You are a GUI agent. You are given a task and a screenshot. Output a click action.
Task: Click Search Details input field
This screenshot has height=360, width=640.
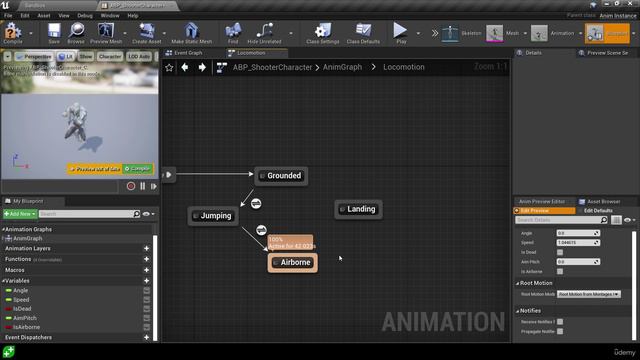[x=558, y=220]
